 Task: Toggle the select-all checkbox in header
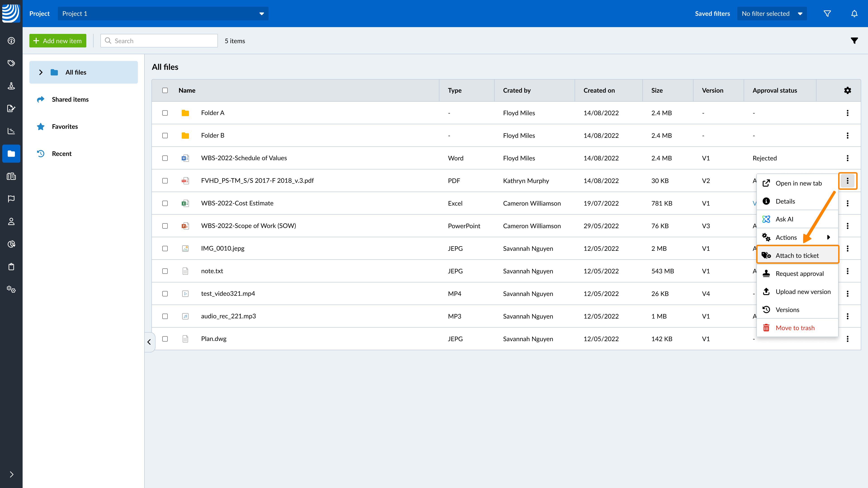click(165, 90)
